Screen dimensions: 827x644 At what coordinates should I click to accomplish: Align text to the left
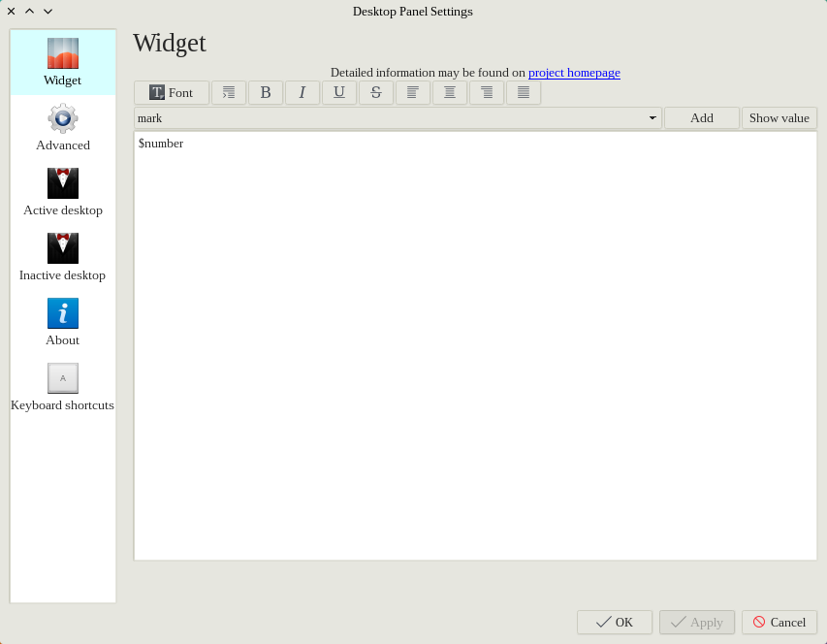pos(413,93)
